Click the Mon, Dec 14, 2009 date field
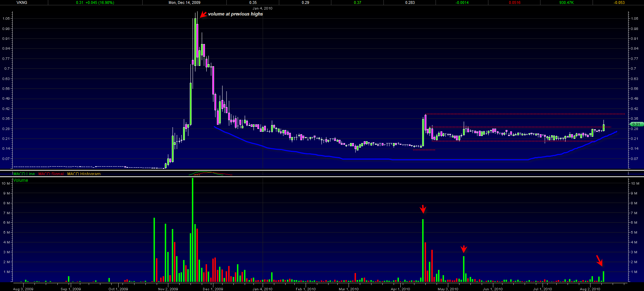The width and height of the screenshot is (644, 291). click(185, 2)
